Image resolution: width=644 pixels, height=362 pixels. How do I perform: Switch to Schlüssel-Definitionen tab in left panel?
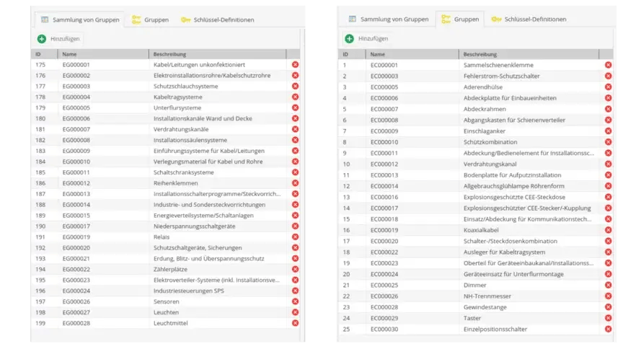218,19
